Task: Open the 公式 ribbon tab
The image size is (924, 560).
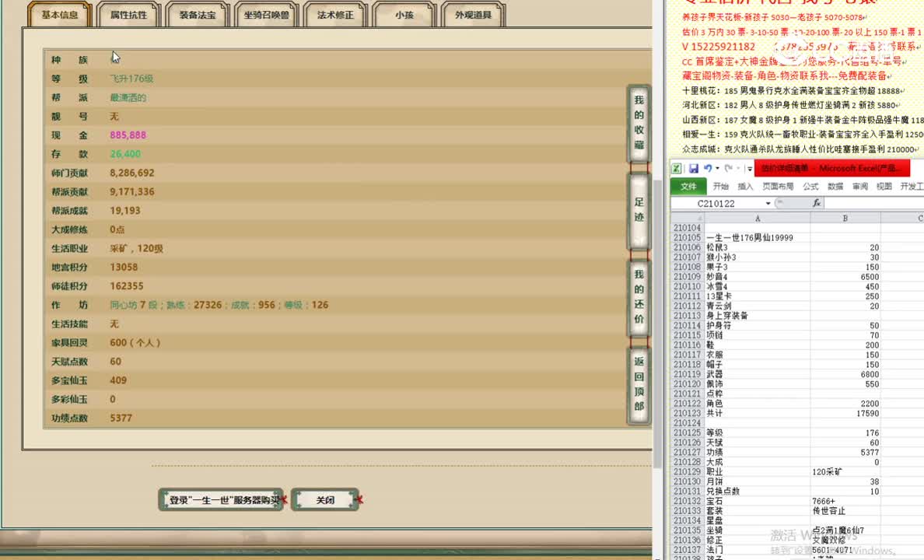Action: coord(811,186)
